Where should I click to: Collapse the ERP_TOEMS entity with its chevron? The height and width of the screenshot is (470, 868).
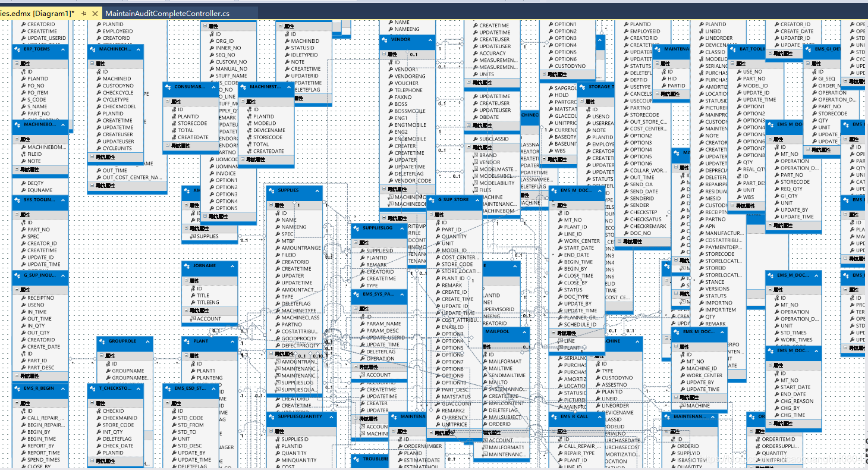click(62, 49)
